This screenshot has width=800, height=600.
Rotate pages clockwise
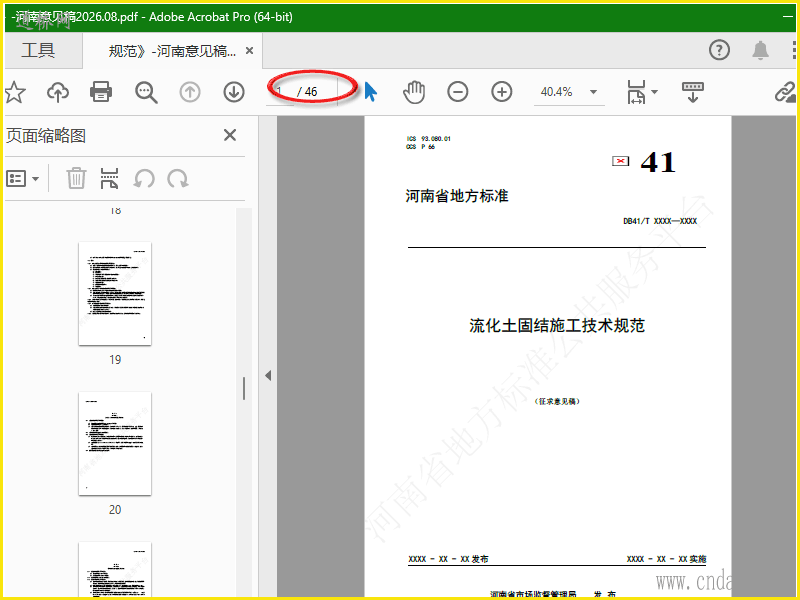[x=178, y=179]
